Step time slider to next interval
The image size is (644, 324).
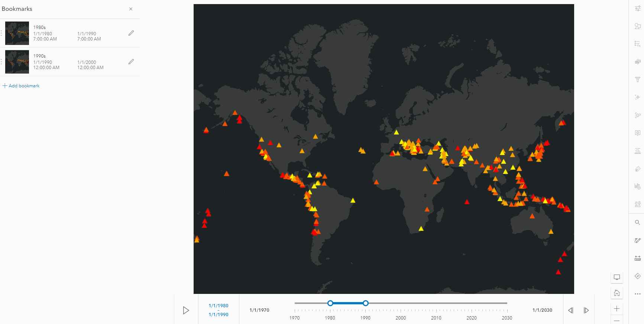(586, 310)
